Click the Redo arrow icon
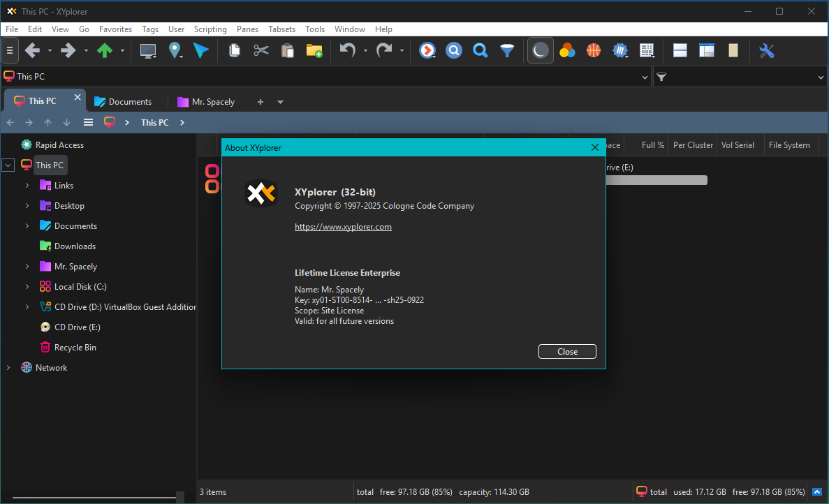 coord(384,51)
